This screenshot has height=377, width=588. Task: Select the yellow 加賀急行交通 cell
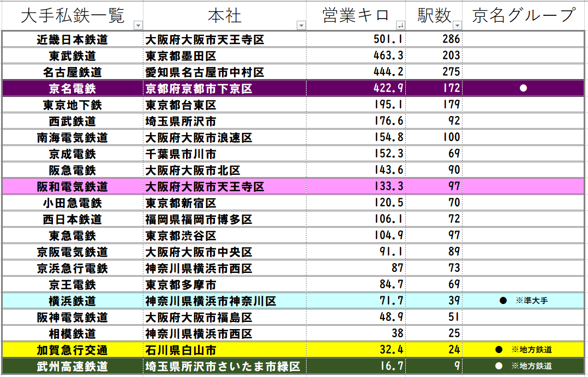pyautogui.click(x=73, y=350)
